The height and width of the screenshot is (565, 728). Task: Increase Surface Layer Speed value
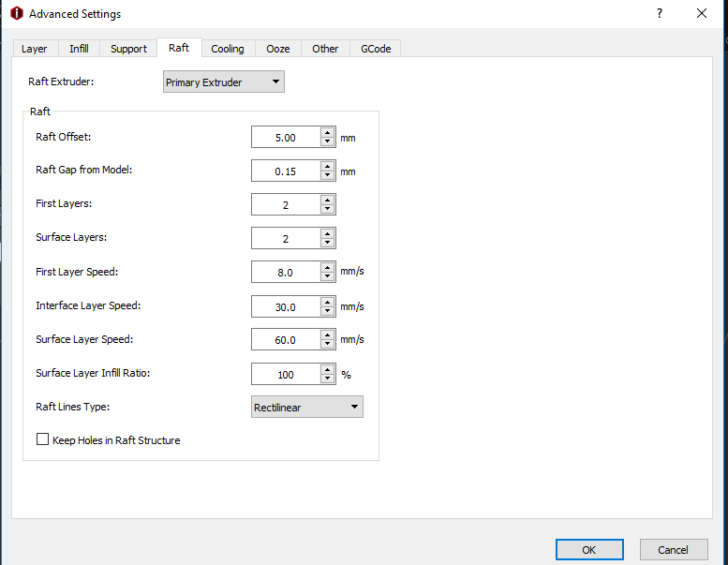click(328, 335)
